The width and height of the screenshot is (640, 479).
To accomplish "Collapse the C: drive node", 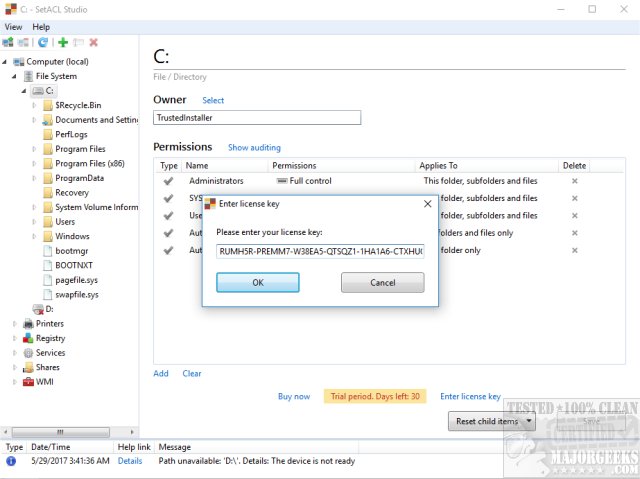I will click(x=24, y=91).
